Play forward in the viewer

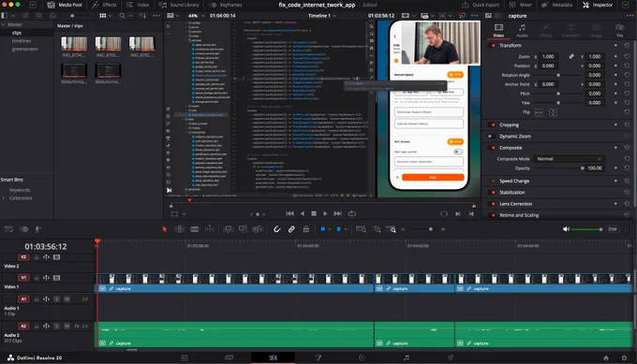coord(325,213)
